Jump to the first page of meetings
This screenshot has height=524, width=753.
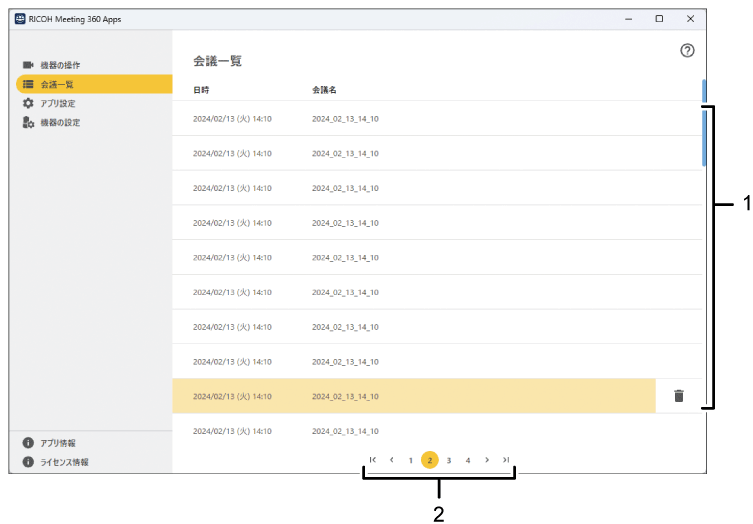pos(372,460)
